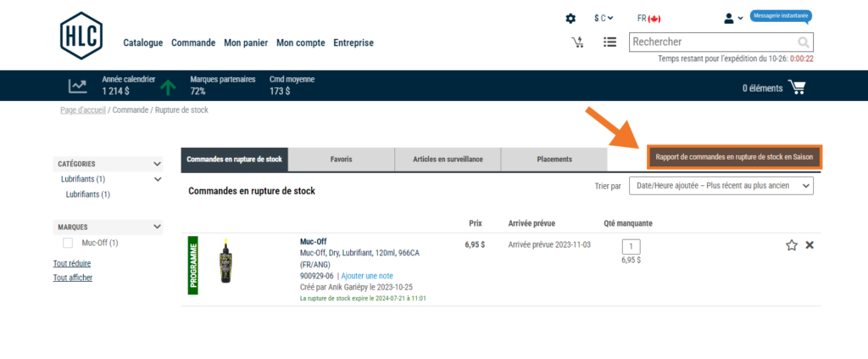Open the settings gear icon
This screenshot has height=359, width=868.
pos(570,18)
